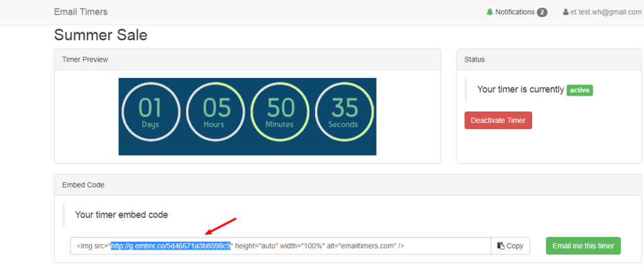Click the Embed Code panel header

click(x=347, y=185)
